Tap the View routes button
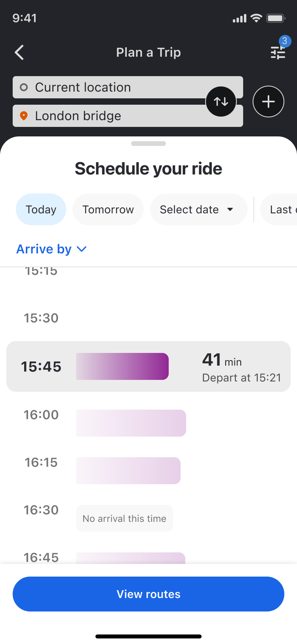Viewport: 297px width, 644px height. tap(148, 594)
